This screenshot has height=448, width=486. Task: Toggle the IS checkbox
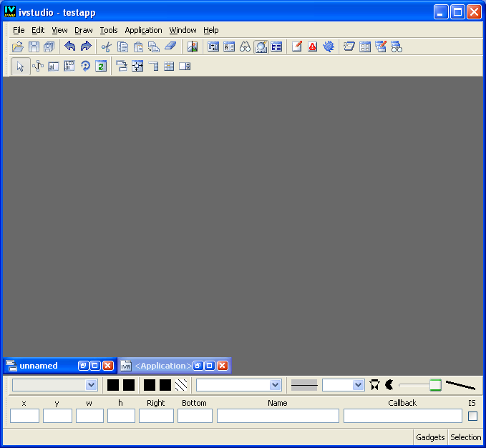pyautogui.click(x=472, y=416)
